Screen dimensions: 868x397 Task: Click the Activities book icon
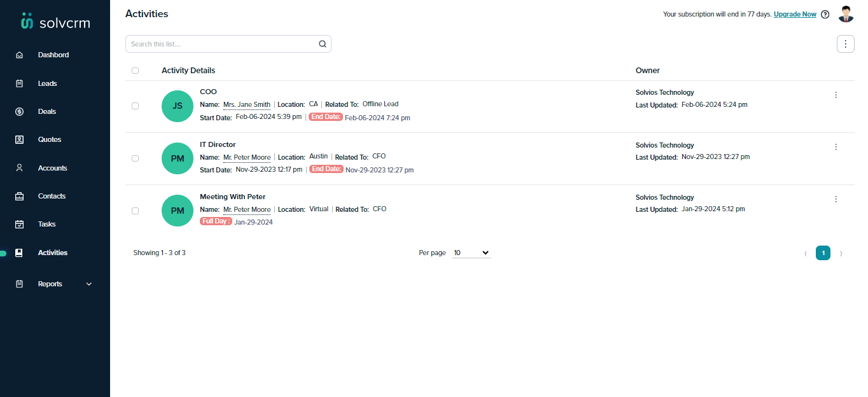pyautogui.click(x=20, y=253)
